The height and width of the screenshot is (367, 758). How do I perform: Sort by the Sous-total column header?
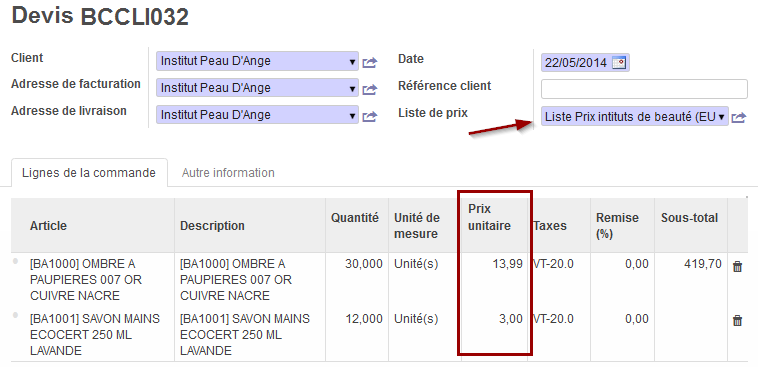[x=689, y=218]
